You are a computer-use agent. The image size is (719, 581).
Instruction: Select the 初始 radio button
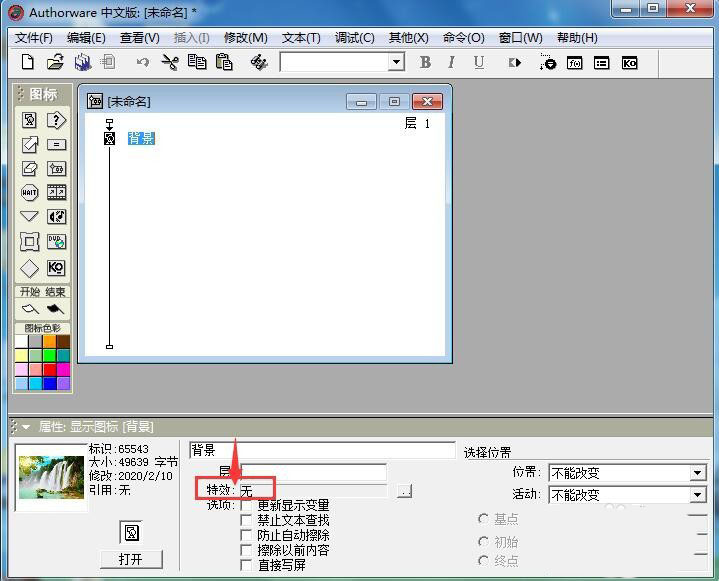click(x=483, y=542)
